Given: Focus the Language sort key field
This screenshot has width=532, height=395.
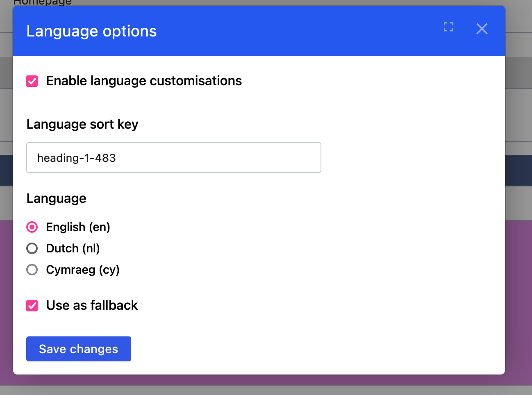Looking at the screenshot, I should (x=174, y=158).
